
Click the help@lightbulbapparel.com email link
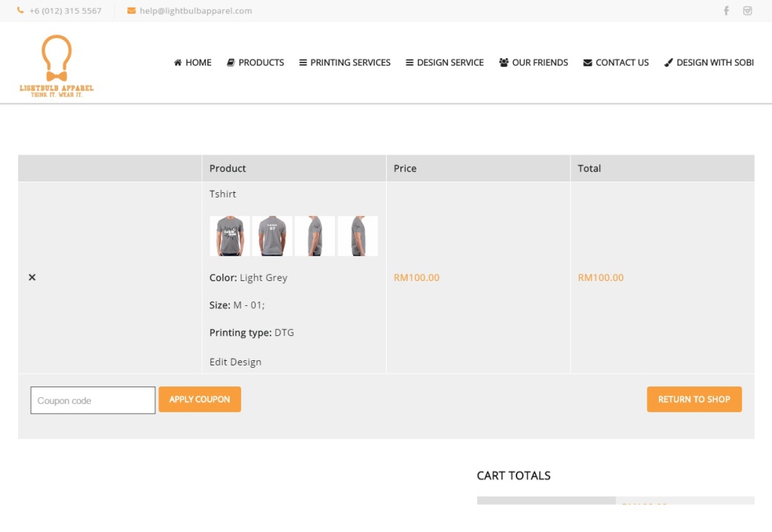[195, 11]
